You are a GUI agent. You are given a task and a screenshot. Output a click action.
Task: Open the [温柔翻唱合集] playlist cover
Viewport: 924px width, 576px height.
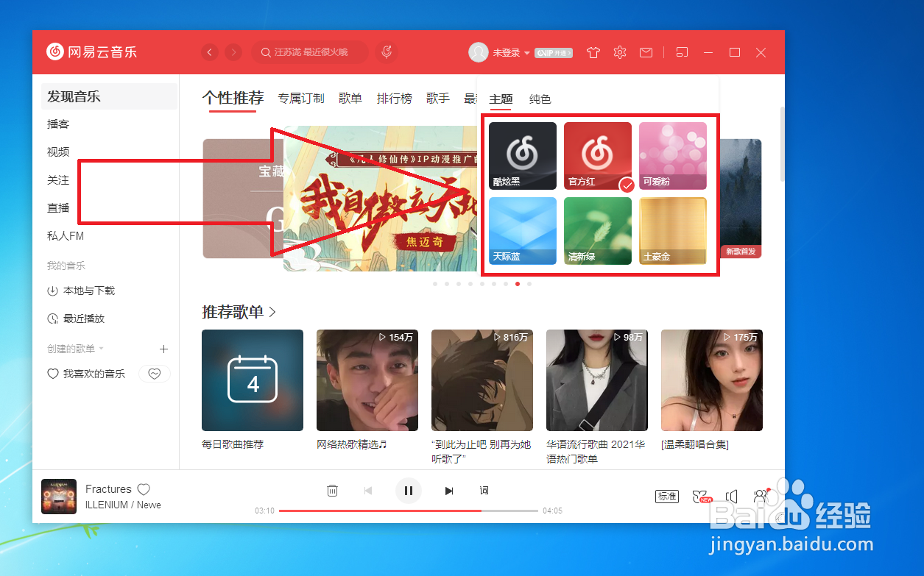tap(712, 380)
